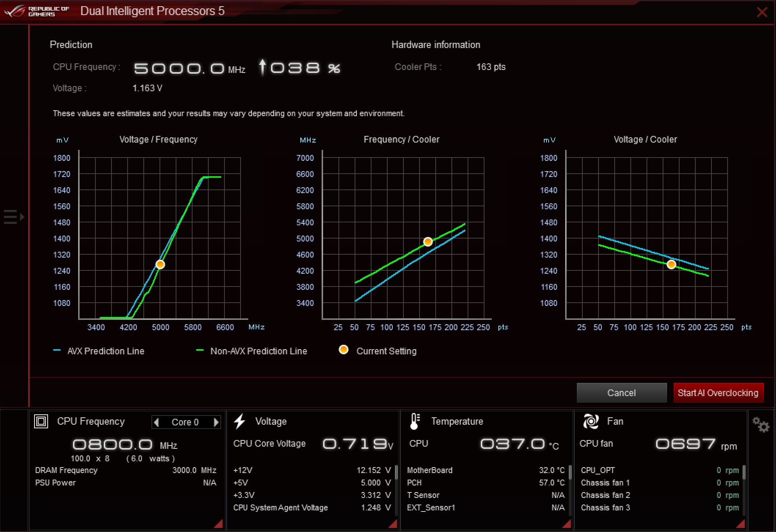Expand the CPU Frequency panel corner
Viewport: 776px width, 532px height.
point(219,524)
